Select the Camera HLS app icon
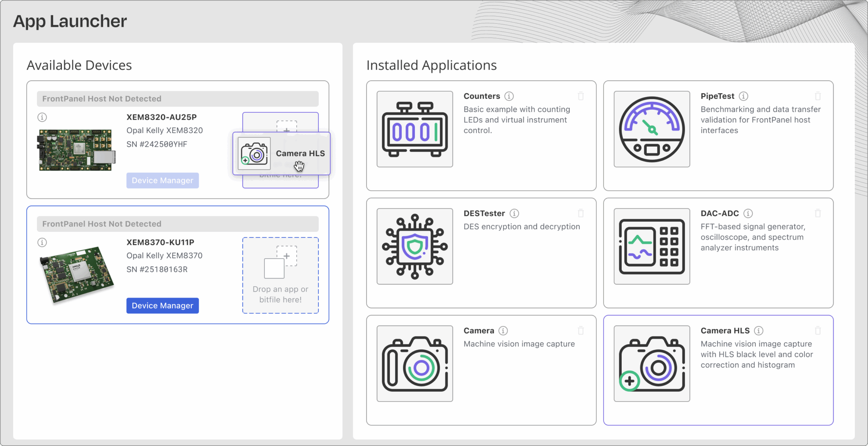The height and width of the screenshot is (446, 868). pyautogui.click(x=651, y=363)
